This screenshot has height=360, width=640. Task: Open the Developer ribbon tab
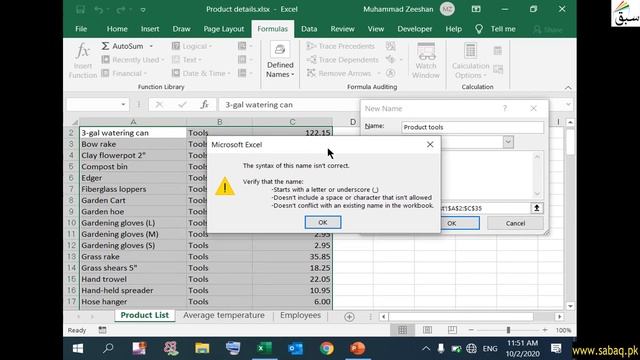coord(414,29)
